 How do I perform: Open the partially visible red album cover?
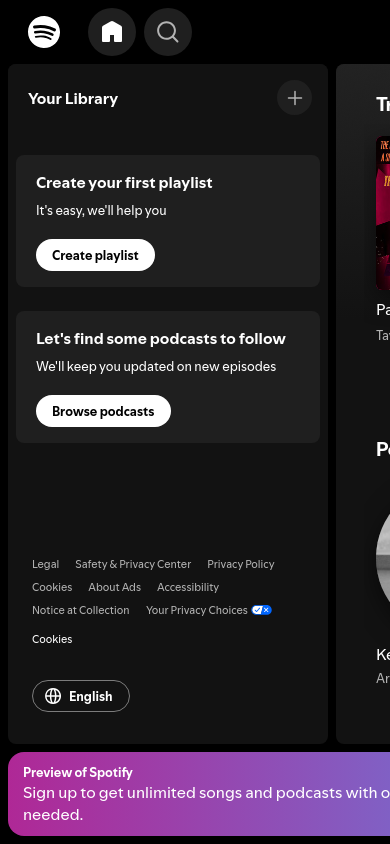(x=383, y=213)
